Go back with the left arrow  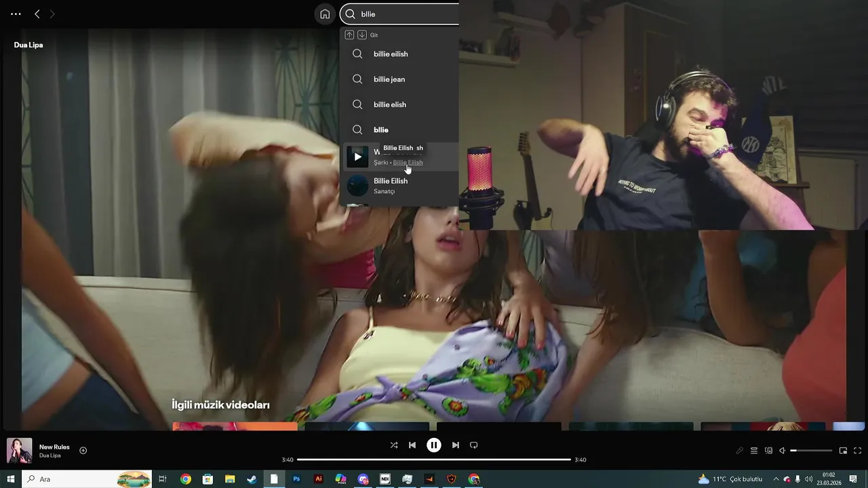point(37,14)
